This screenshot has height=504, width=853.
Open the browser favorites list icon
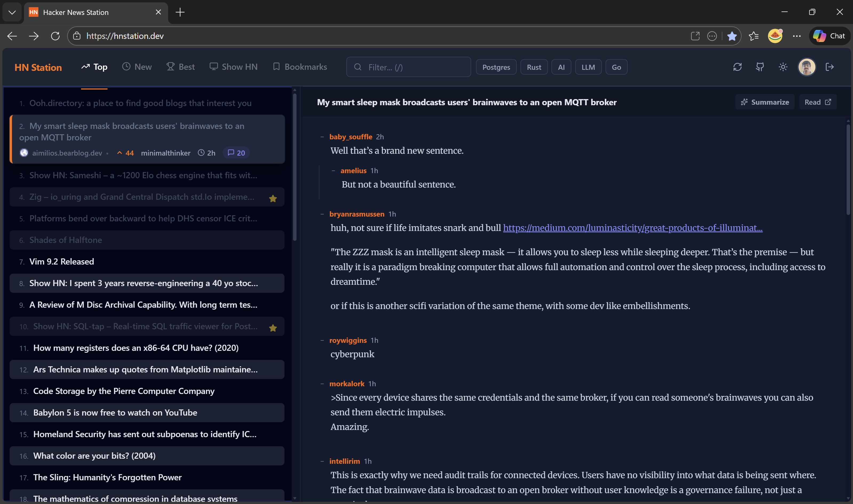pos(754,36)
